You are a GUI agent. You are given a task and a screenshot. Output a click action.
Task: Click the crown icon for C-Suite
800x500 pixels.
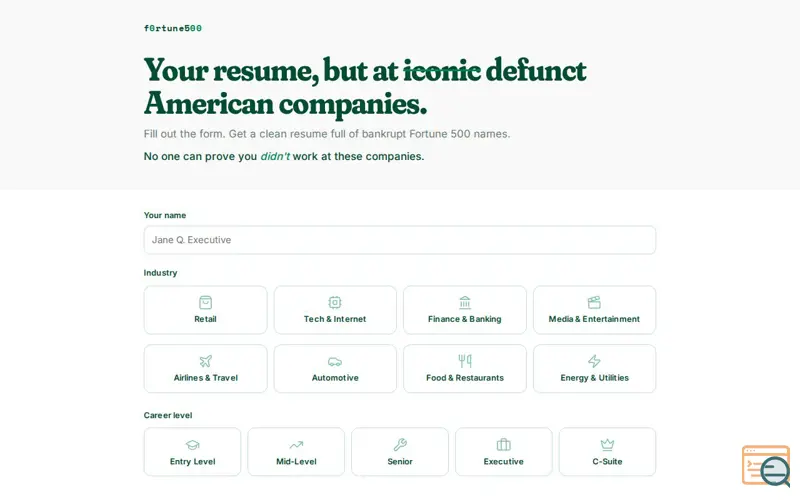(607, 445)
